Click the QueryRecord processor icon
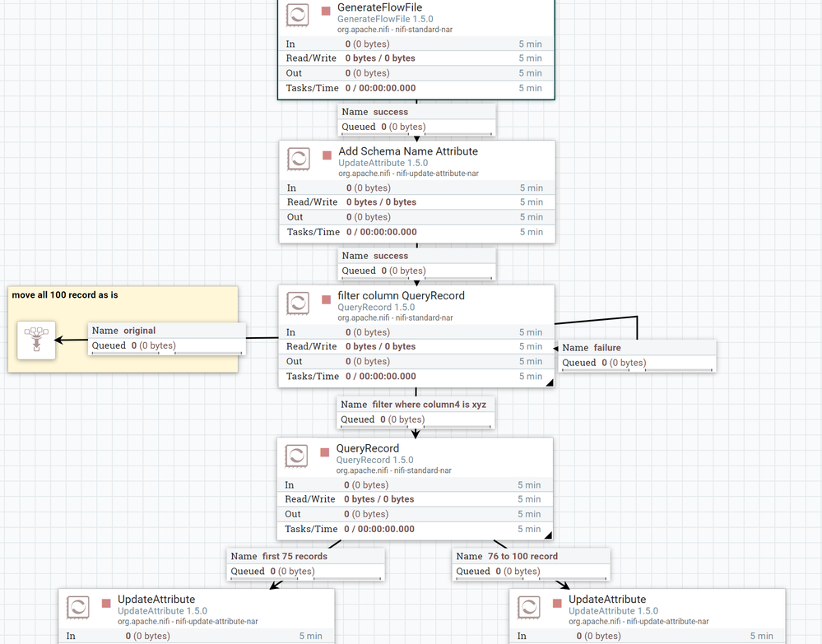Viewport: 822px width, 644px height. click(297, 456)
